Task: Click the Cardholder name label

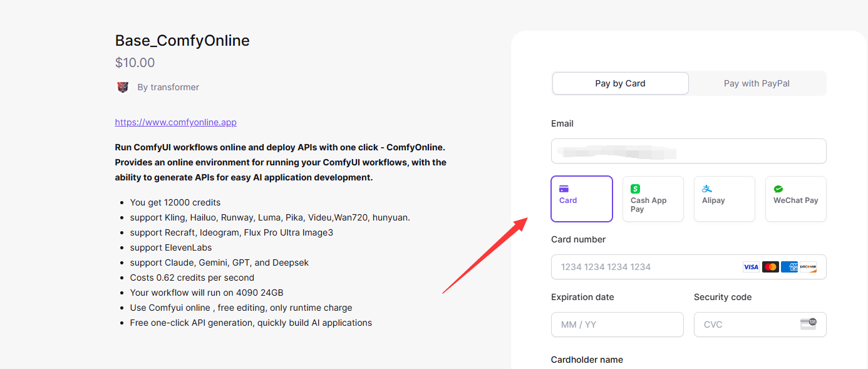Action: (x=587, y=360)
